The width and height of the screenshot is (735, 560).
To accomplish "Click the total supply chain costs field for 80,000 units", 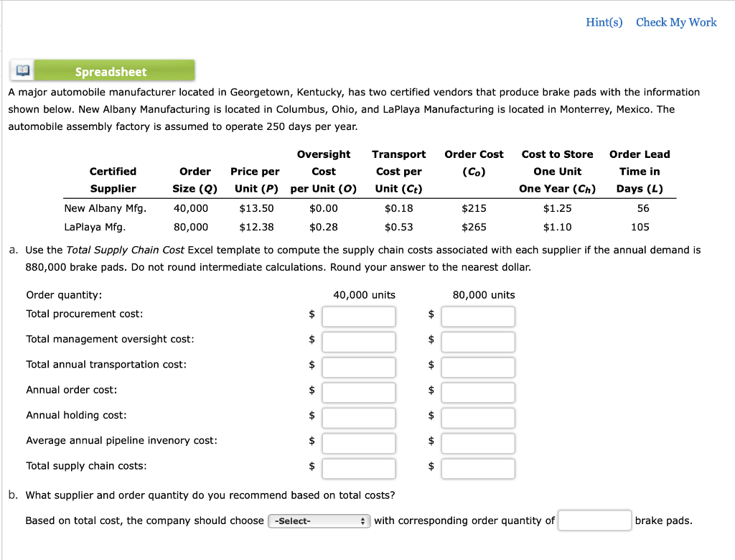I will point(478,469).
